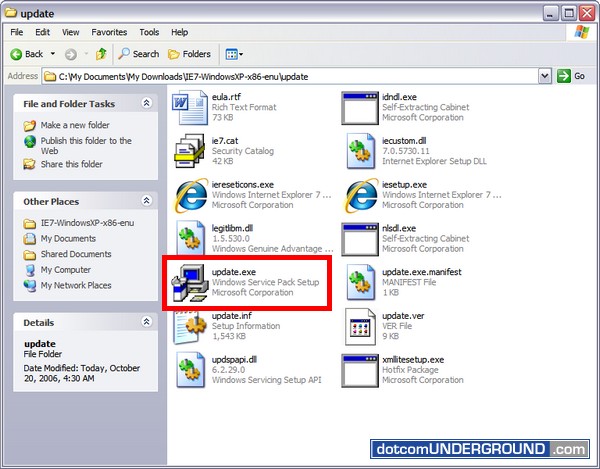Click the Go button
600x469 pixels.
click(571, 76)
